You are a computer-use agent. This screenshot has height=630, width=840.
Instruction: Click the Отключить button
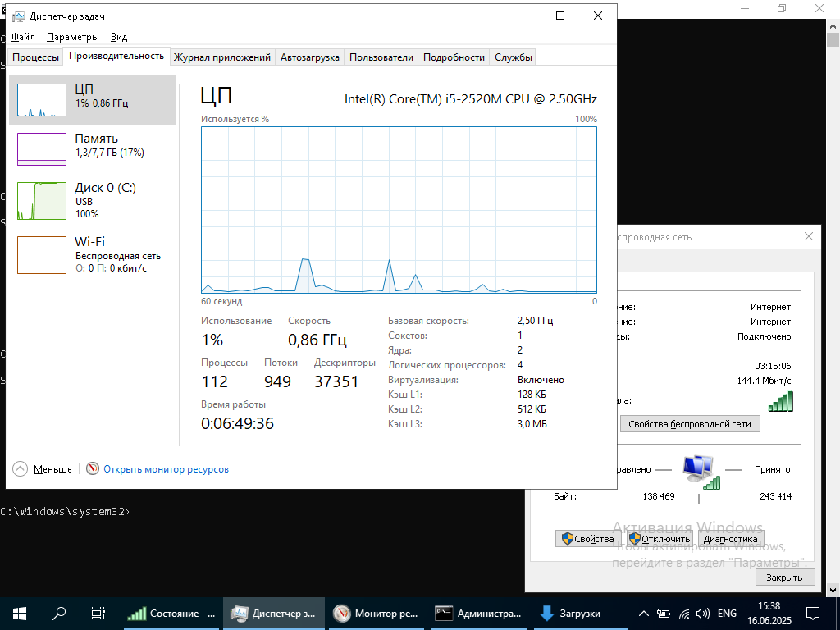660,539
